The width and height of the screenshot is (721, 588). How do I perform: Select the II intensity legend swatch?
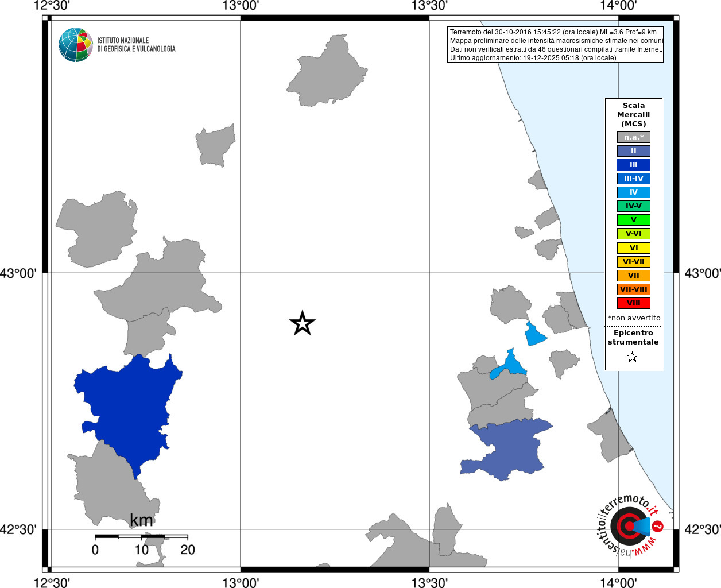pyautogui.click(x=634, y=151)
